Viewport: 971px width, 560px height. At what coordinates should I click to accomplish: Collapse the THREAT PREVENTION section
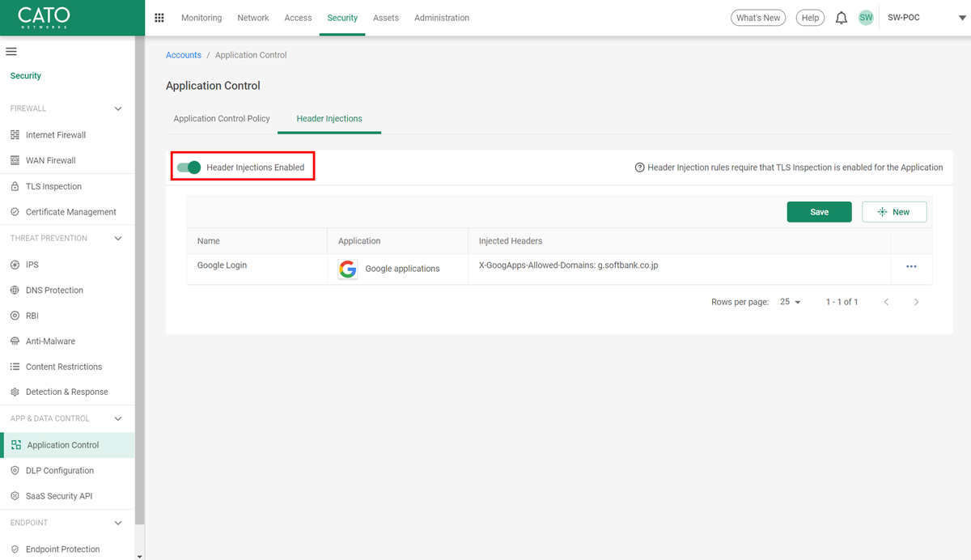click(118, 239)
